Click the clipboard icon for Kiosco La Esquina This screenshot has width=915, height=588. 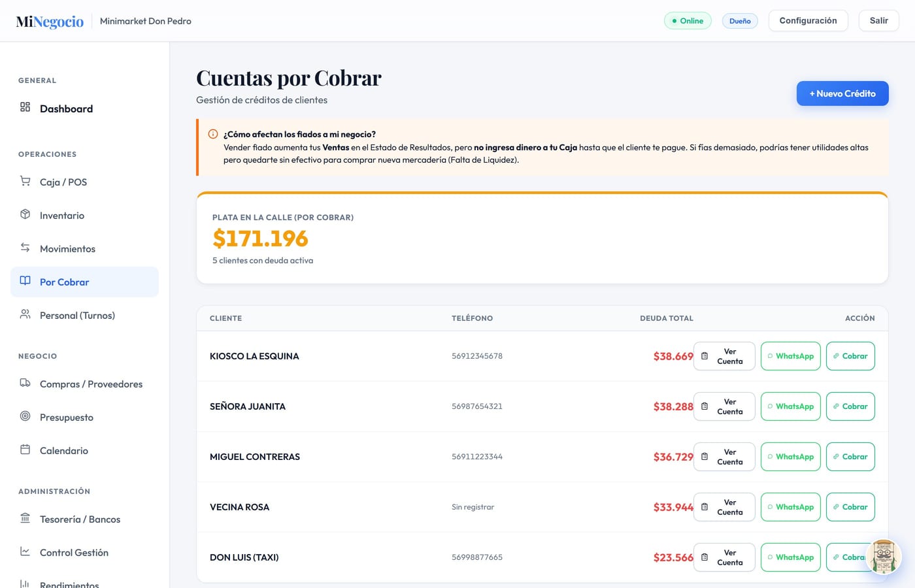705,356
